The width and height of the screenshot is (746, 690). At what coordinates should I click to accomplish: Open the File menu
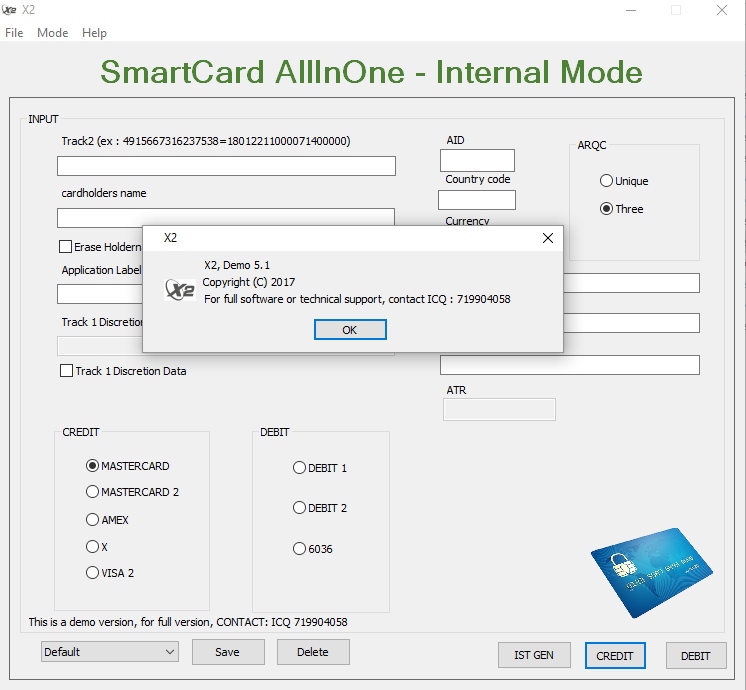pyautogui.click(x=14, y=33)
